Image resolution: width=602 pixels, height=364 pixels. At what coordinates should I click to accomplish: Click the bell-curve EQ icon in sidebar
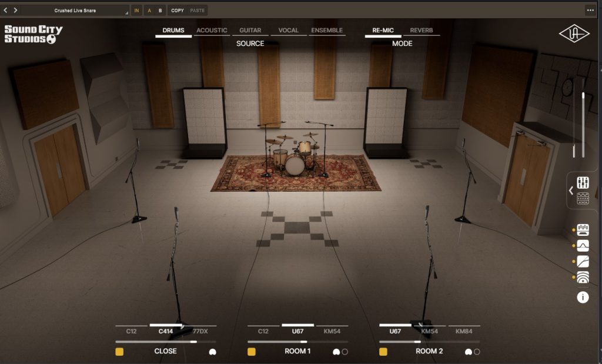(x=583, y=246)
